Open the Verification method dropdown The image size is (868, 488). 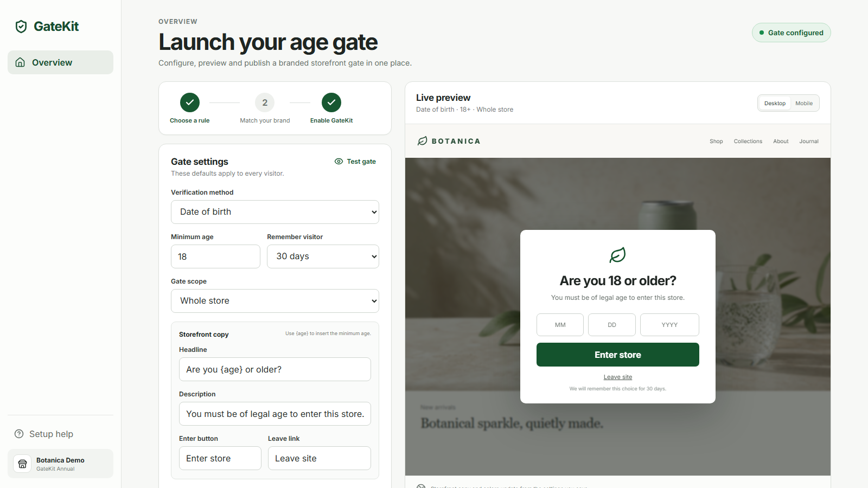(x=275, y=212)
